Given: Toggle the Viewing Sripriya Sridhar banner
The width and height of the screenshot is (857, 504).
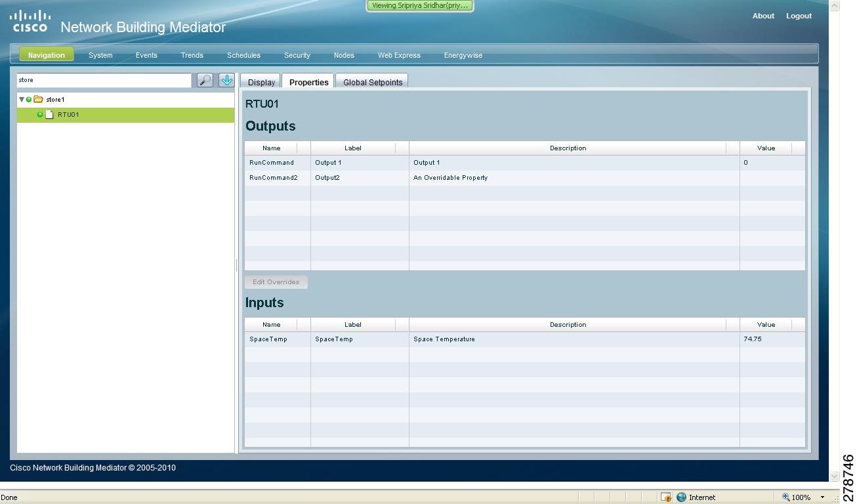Looking at the screenshot, I should (x=419, y=5).
